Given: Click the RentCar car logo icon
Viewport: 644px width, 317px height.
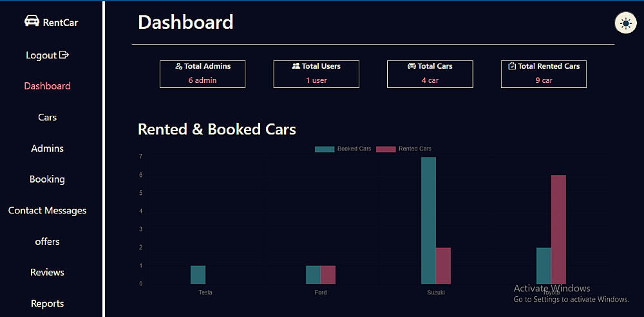Looking at the screenshot, I should coord(31,22).
